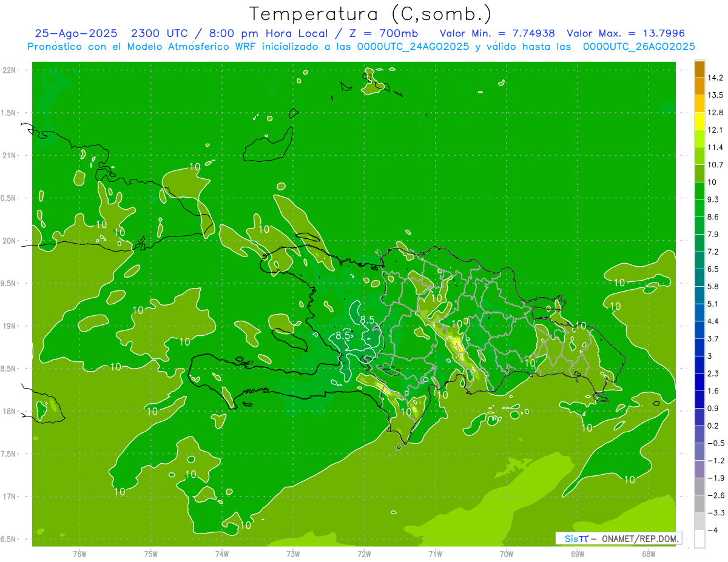Click the longitude axis label '68W'
728x562 pixels.
(649, 554)
